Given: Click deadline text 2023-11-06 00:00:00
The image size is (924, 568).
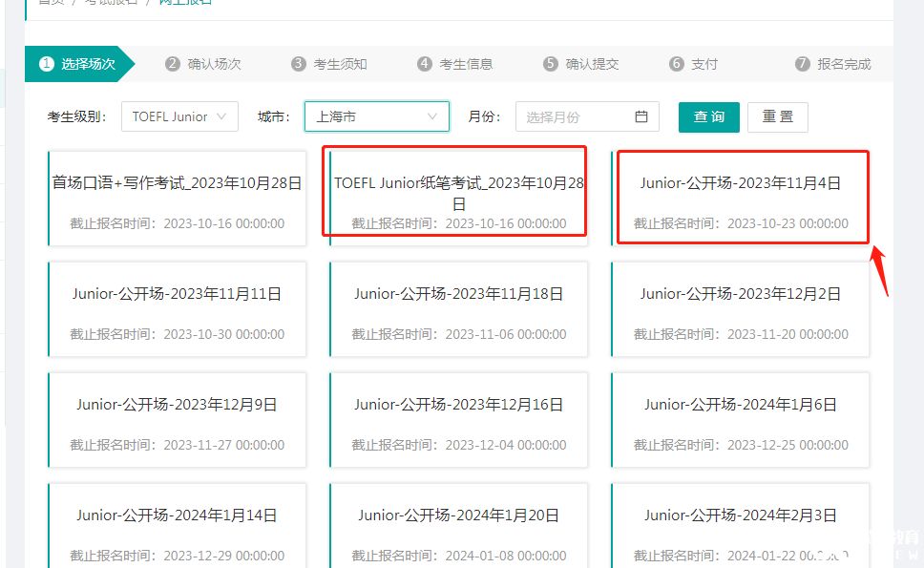Looking at the screenshot, I should tap(506, 334).
